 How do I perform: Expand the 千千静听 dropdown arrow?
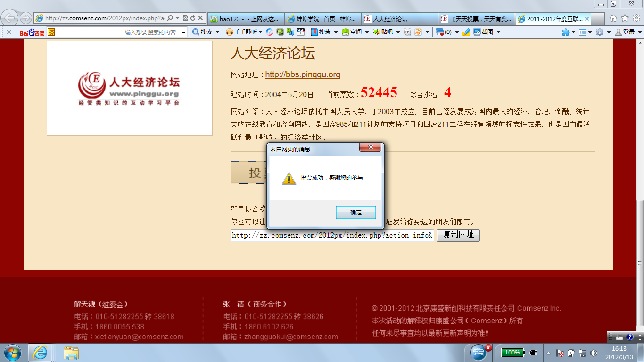coord(261,33)
